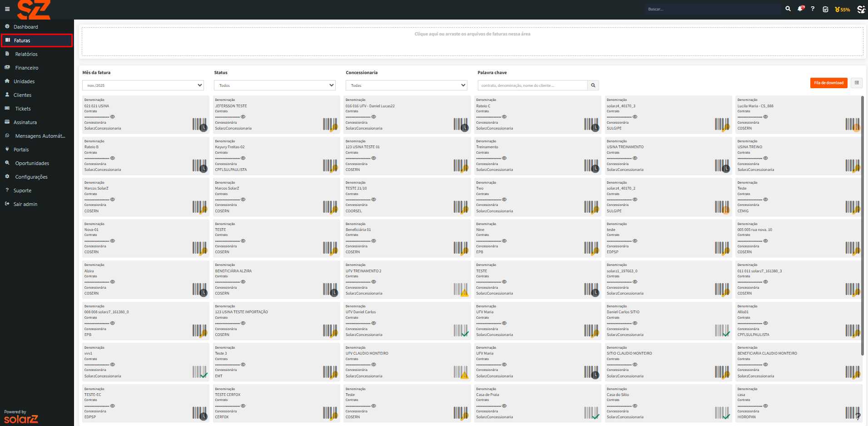This screenshot has width=868, height=426.
Task: Open the notifications bell icon
Action: coord(800,9)
